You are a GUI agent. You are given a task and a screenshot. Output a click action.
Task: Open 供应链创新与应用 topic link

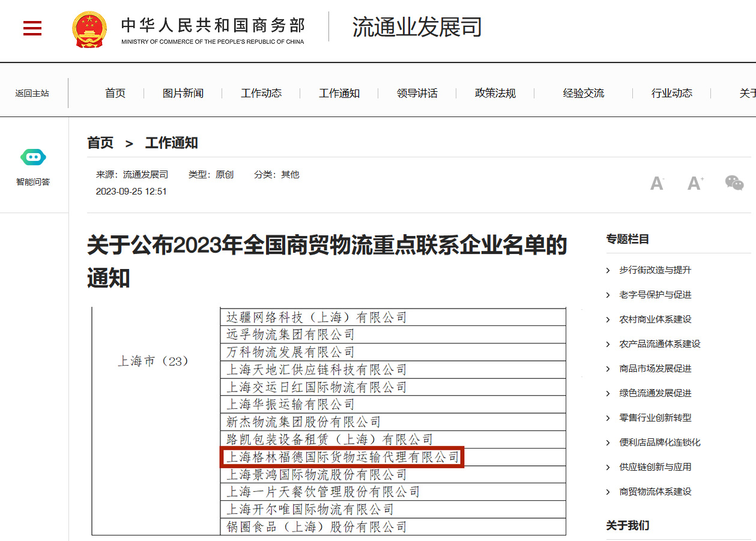pyautogui.click(x=655, y=467)
